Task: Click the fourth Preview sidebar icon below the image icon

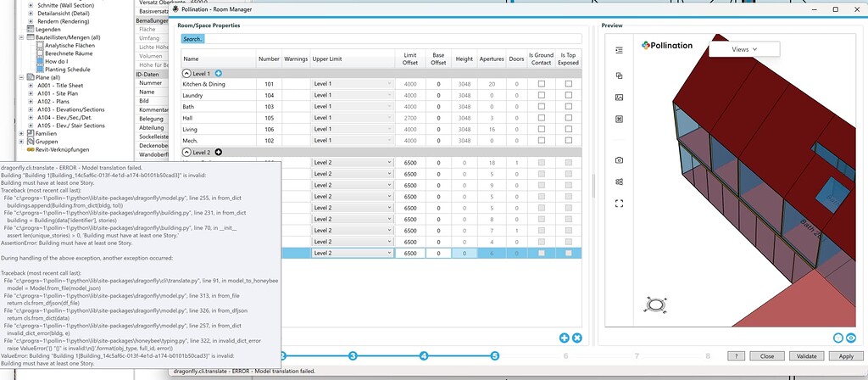Action: [619, 119]
